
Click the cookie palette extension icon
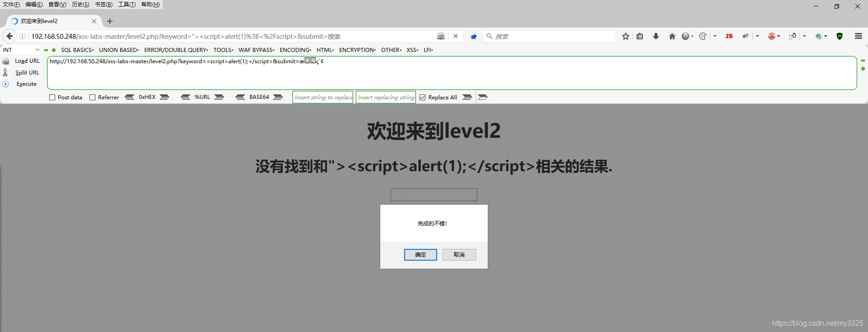tap(703, 36)
